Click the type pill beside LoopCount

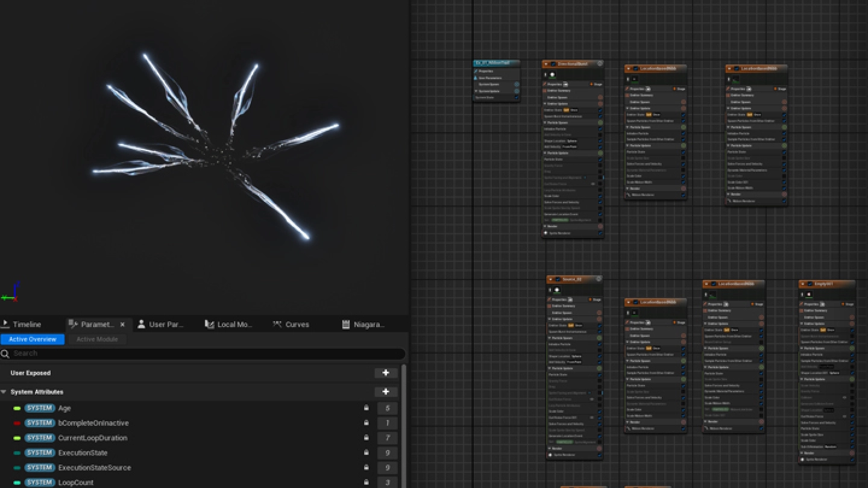click(17, 483)
